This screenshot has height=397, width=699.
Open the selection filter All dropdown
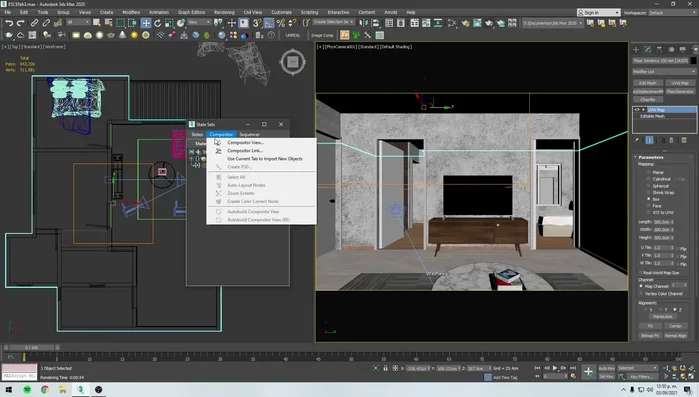78,22
